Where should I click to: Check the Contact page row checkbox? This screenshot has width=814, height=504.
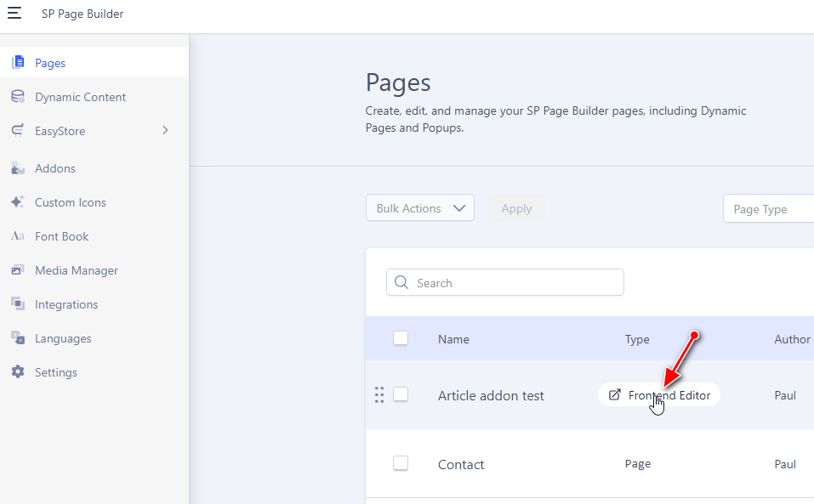[x=401, y=463]
